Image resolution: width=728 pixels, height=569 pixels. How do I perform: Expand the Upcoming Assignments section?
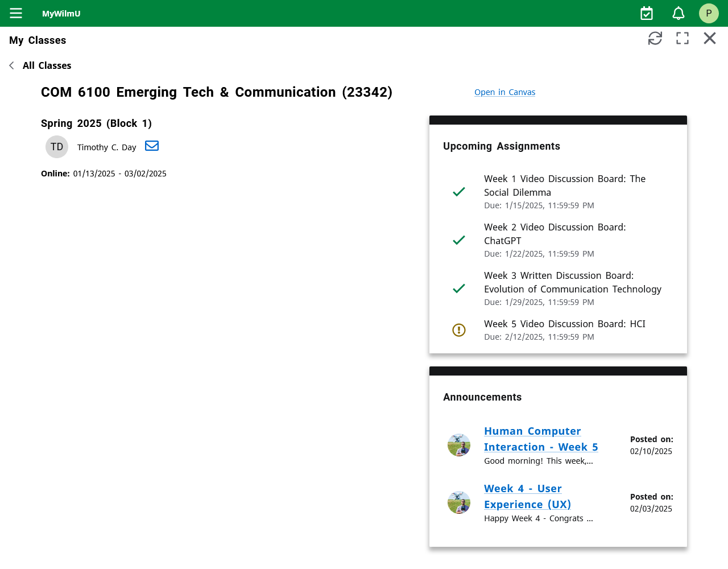tap(501, 146)
